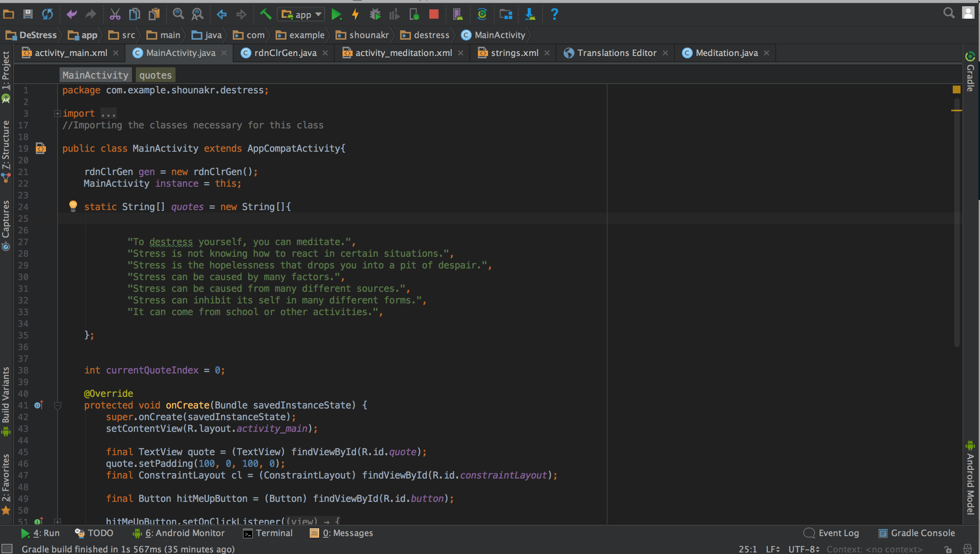
Task: Click the SDK Manager download icon
Action: (x=530, y=15)
